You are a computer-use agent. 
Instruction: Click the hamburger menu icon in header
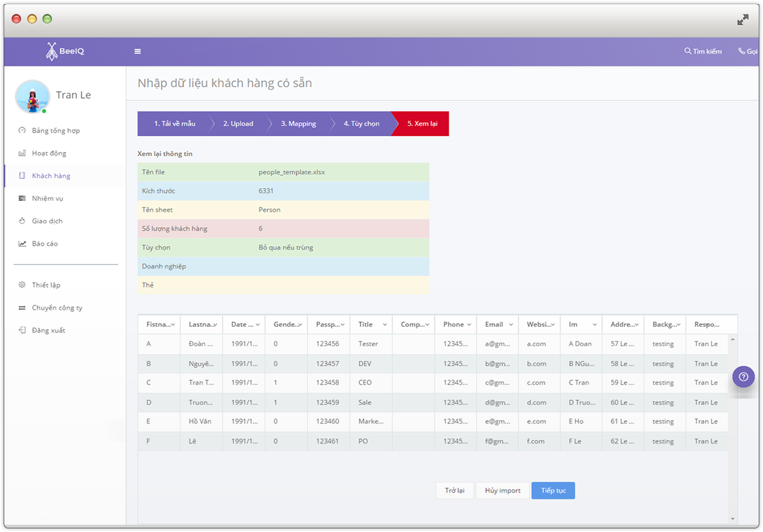tap(137, 51)
